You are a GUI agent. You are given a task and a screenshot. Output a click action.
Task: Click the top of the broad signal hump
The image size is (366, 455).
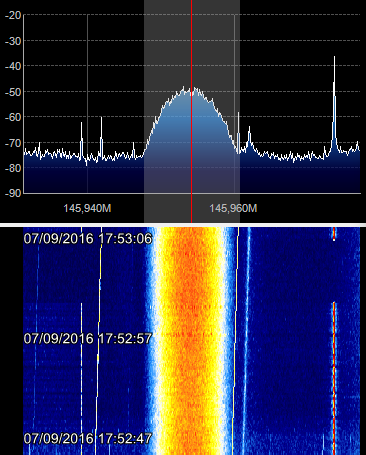(191, 91)
